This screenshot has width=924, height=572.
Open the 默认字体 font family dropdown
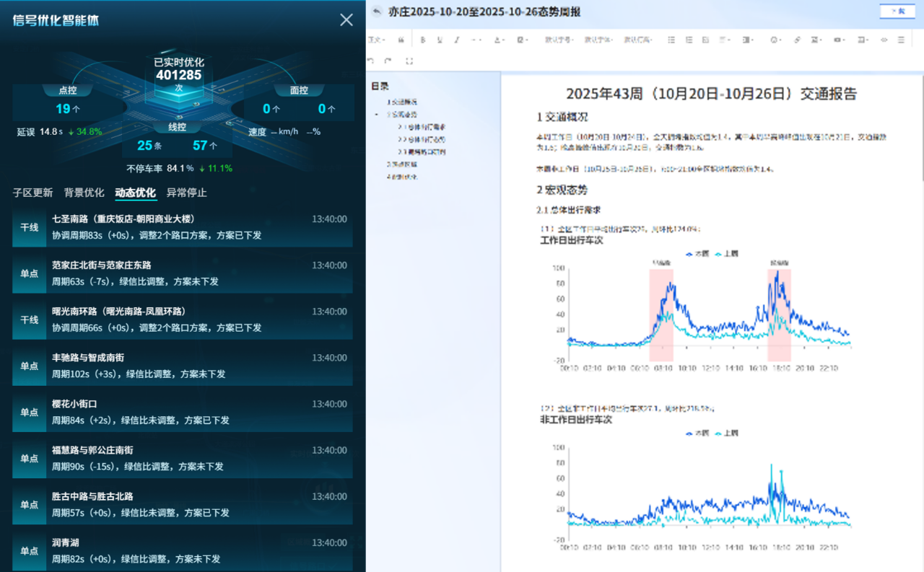pyautogui.click(x=598, y=40)
